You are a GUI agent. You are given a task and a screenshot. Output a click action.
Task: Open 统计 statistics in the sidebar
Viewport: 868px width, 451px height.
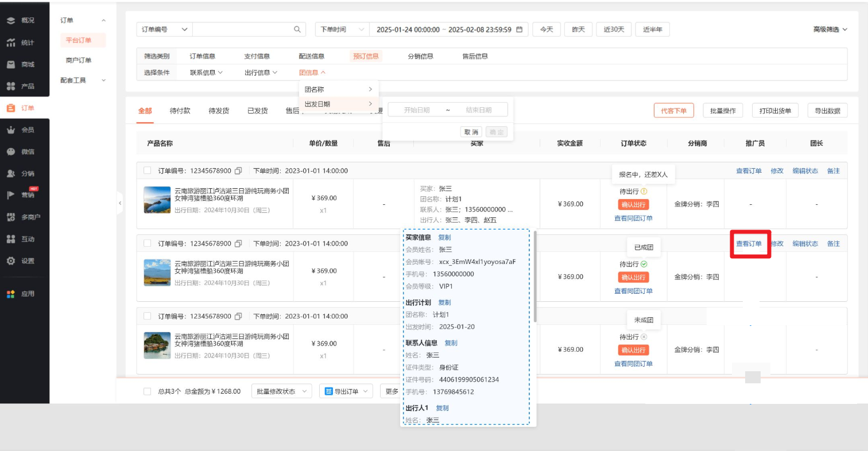coord(21,42)
